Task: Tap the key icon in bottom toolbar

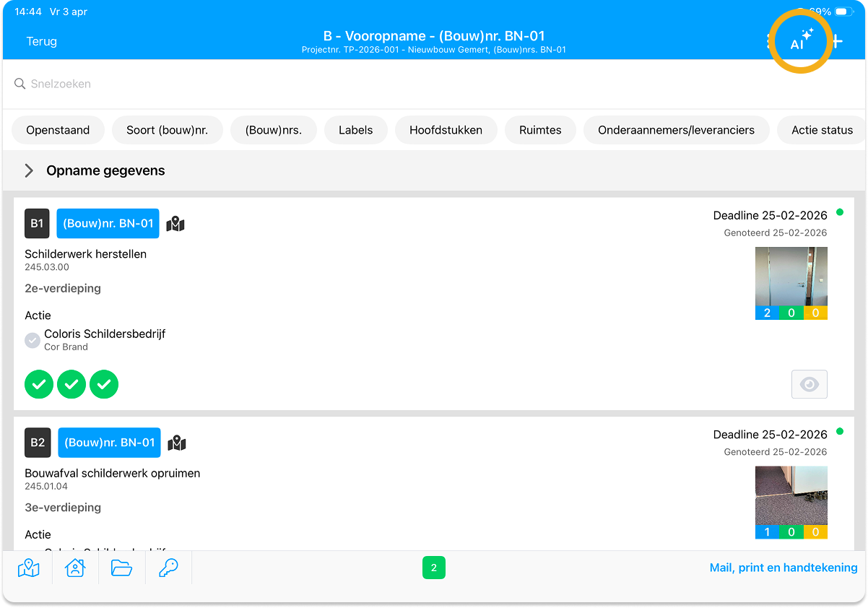Action: coord(168,568)
